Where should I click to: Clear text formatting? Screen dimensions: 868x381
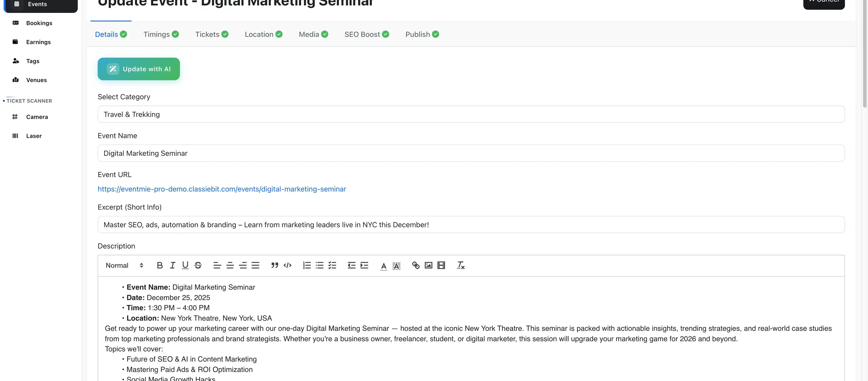click(x=460, y=265)
